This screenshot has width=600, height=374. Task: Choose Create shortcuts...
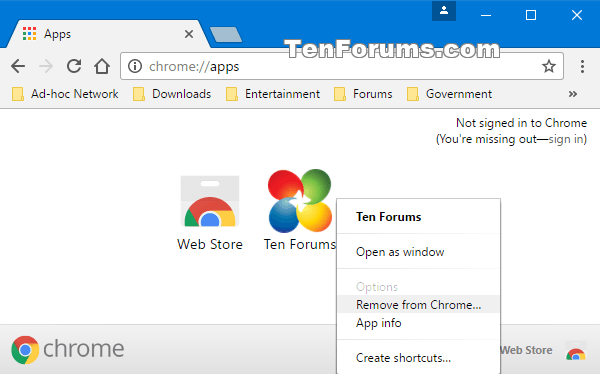(419, 358)
